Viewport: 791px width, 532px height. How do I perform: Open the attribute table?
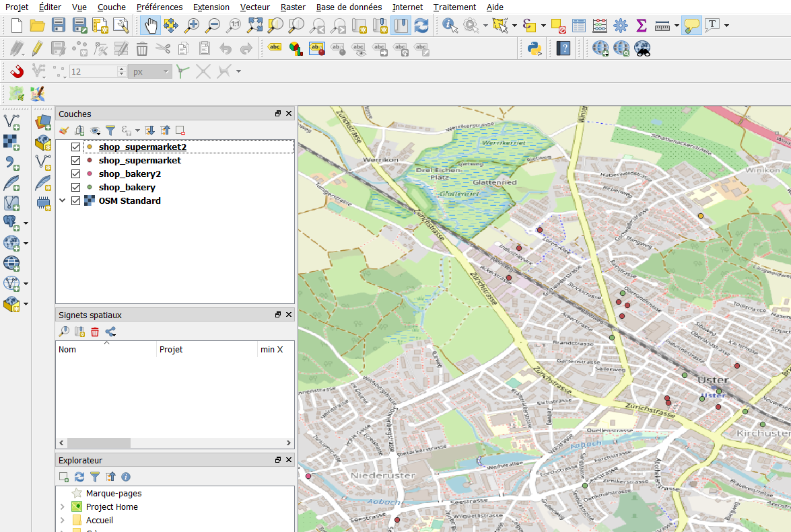click(x=579, y=26)
